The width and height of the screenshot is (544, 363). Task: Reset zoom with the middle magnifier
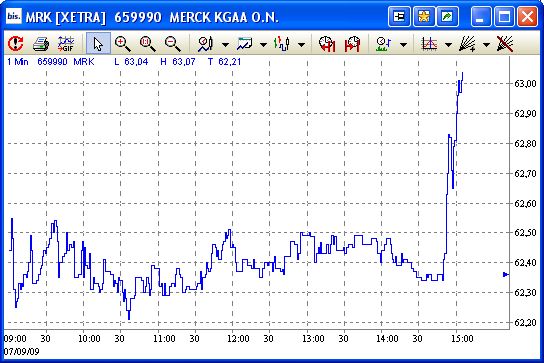pyautogui.click(x=147, y=44)
